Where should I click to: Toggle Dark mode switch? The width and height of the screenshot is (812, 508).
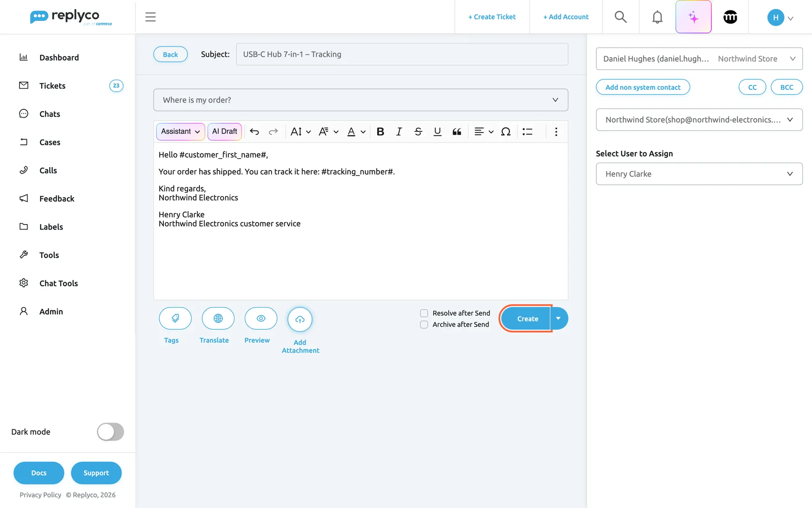click(x=111, y=432)
